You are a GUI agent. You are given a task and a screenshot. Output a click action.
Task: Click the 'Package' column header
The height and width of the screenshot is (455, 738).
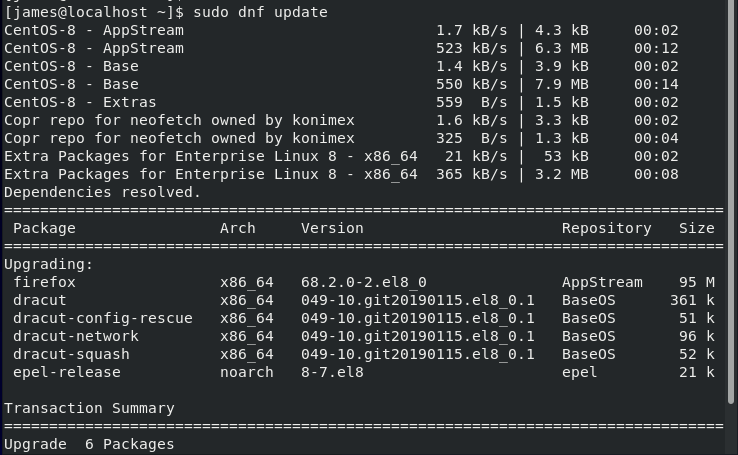[x=44, y=228]
